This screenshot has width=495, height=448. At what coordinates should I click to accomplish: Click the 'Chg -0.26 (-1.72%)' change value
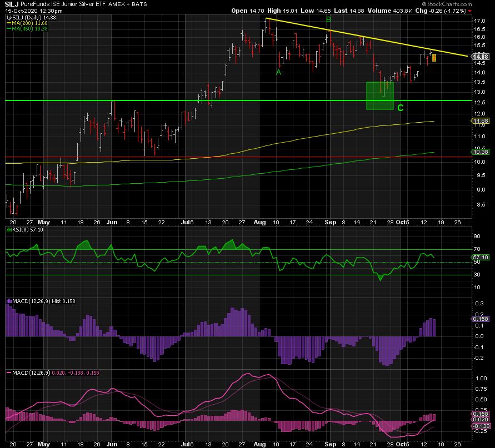tap(441, 11)
